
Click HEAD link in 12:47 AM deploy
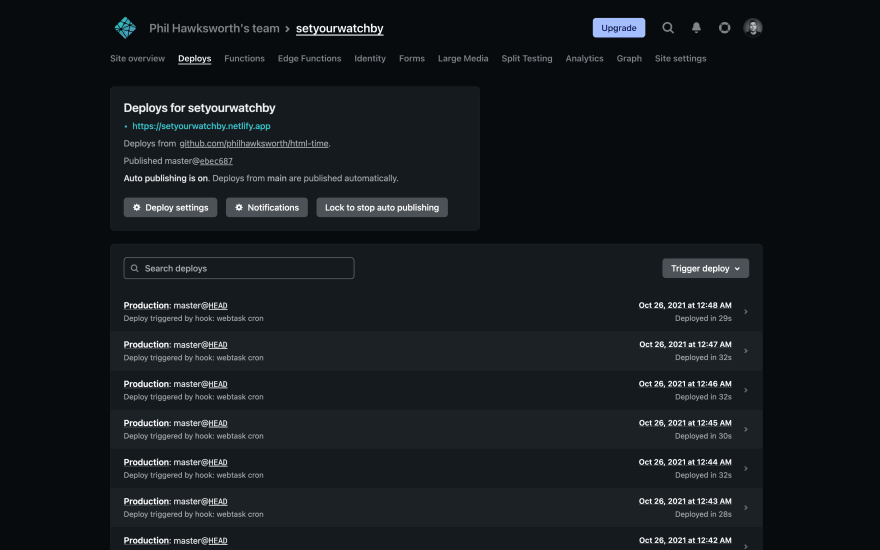click(x=218, y=345)
